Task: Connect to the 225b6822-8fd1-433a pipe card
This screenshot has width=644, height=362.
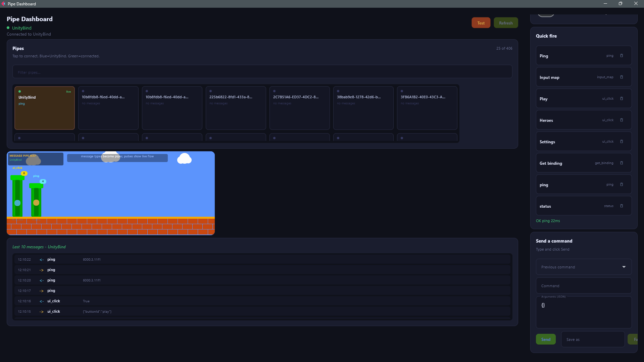Action: coord(236,108)
